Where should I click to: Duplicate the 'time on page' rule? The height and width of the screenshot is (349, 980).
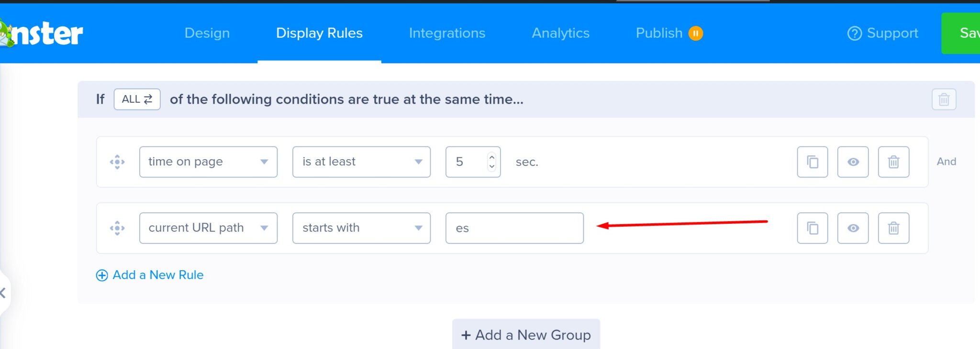click(812, 162)
